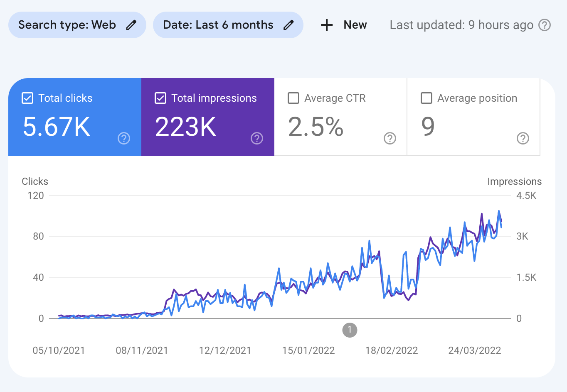Select the average position value 9
This screenshot has width=567, height=392.
click(428, 127)
